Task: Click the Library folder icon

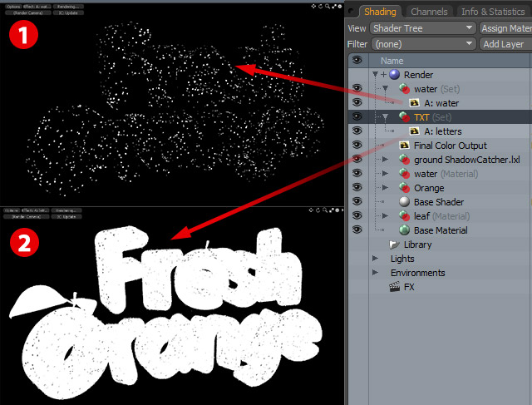Action: click(394, 244)
